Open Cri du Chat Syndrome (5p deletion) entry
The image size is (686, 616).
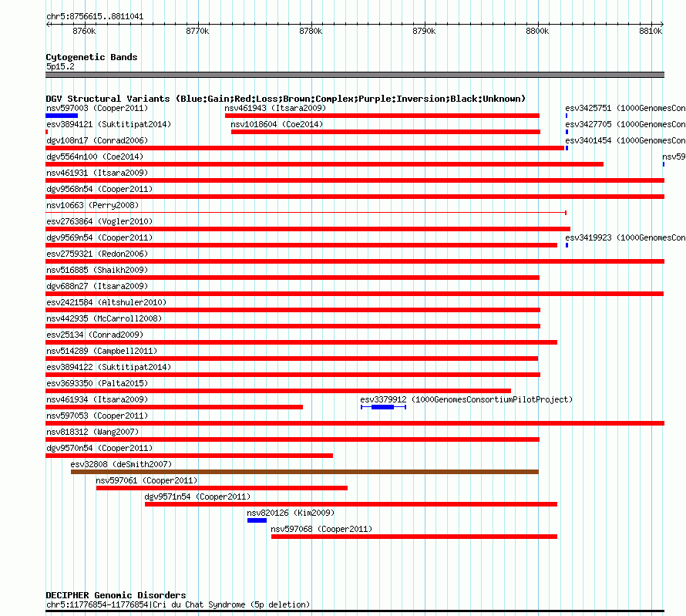(178, 604)
